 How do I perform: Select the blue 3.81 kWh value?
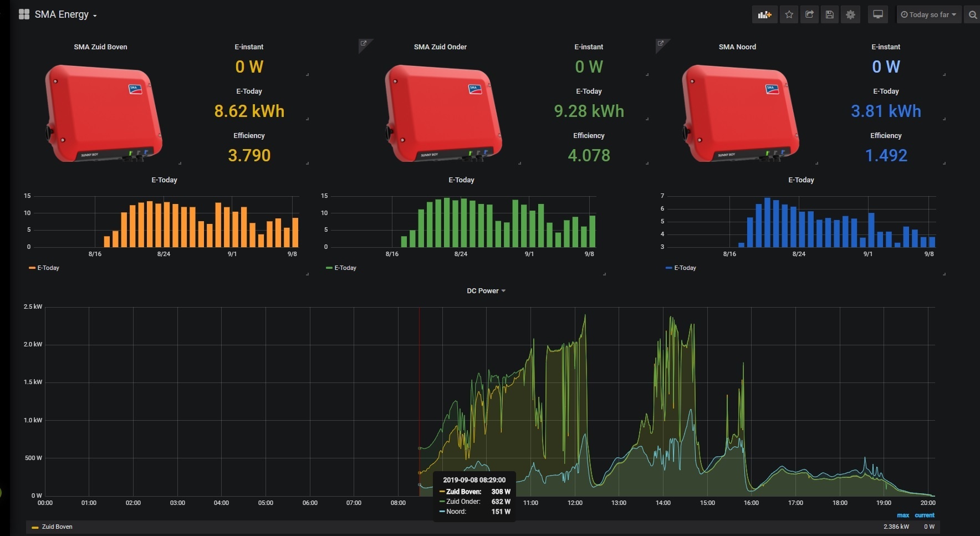tap(886, 111)
